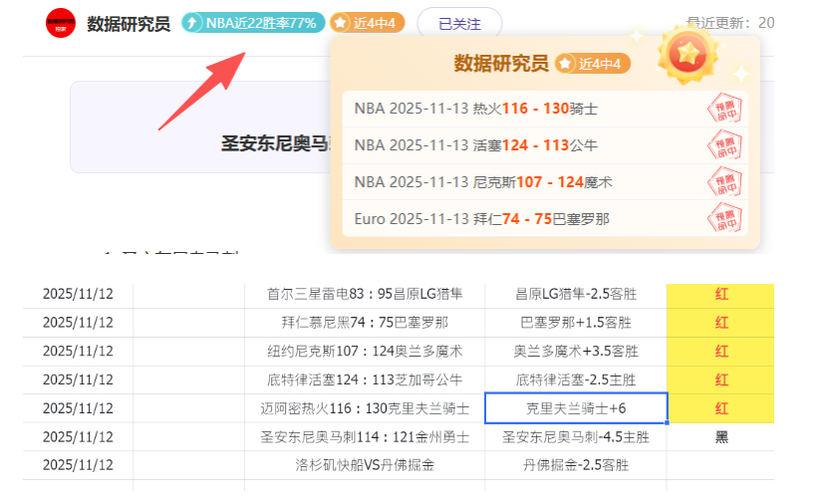This screenshot has height=504, width=819.
Task: Click the stamp icon on 活塞124-113公牛 row
Action: 726,145
